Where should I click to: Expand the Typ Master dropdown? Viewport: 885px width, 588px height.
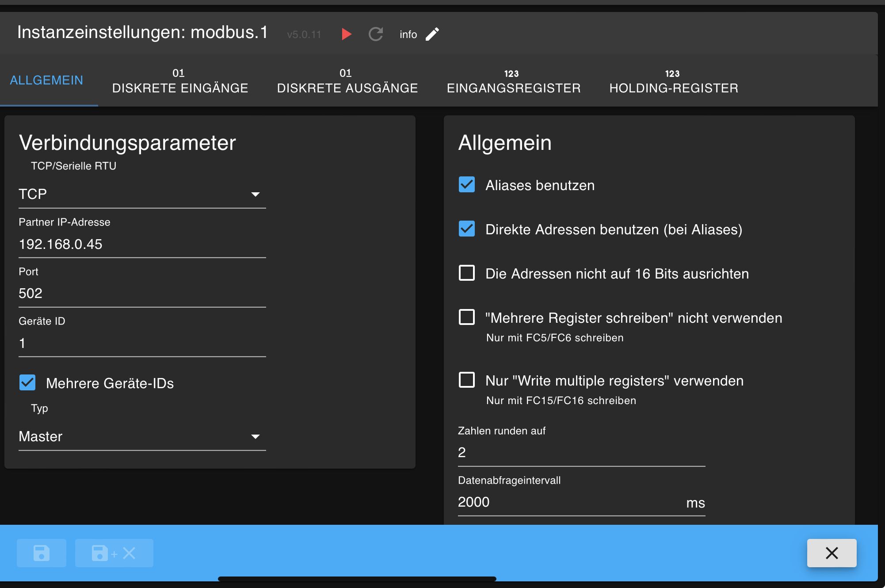tap(142, 436)
